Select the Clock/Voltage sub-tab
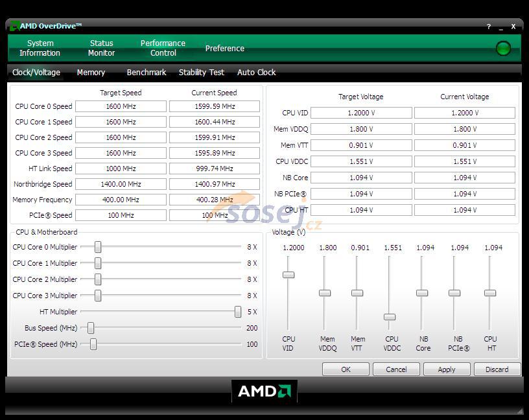529x420 pixels. [36, 72]
